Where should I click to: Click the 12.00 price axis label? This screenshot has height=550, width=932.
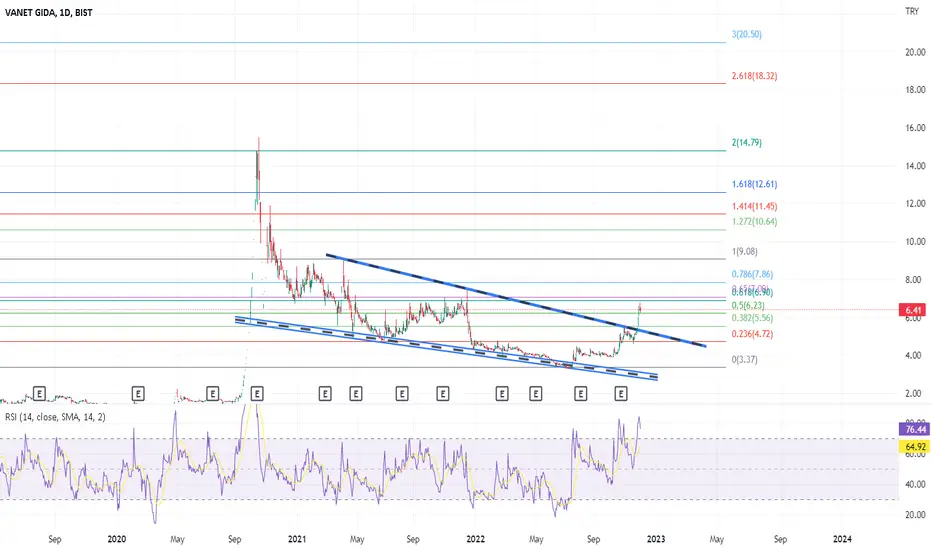(x=915, y=203)
